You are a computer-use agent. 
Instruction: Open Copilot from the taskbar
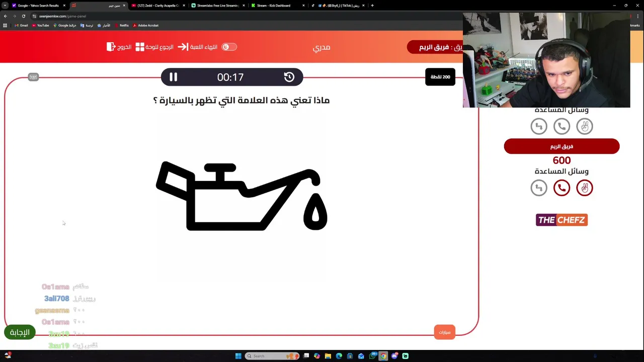[316, 356]
